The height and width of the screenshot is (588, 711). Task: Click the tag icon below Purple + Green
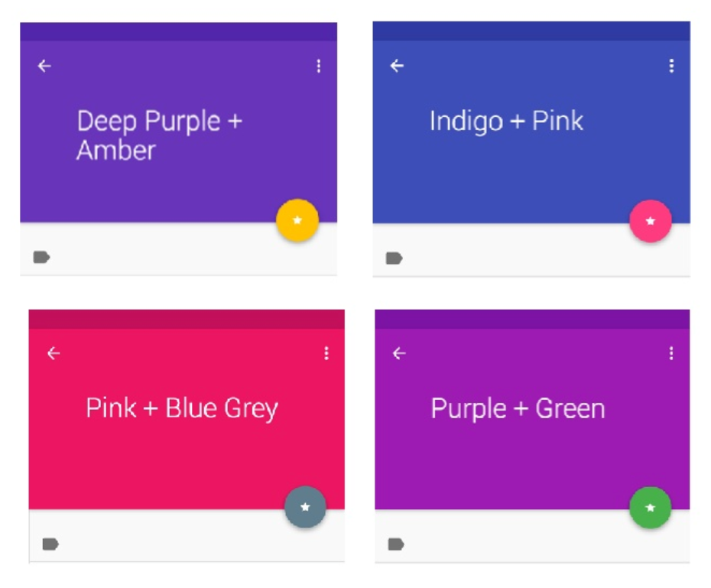[396, 545]
